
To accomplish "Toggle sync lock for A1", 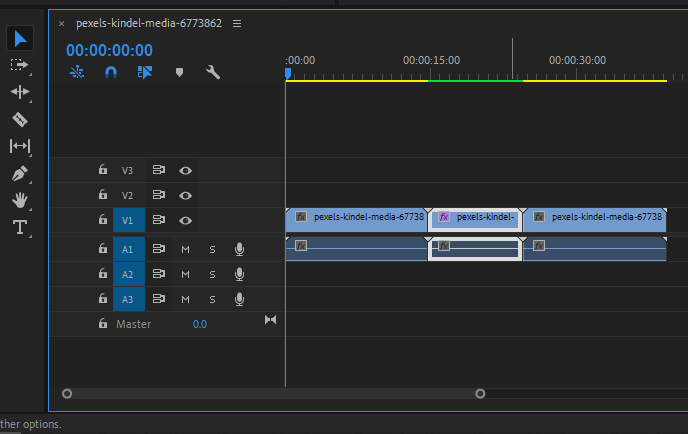I will coord(159,249).
